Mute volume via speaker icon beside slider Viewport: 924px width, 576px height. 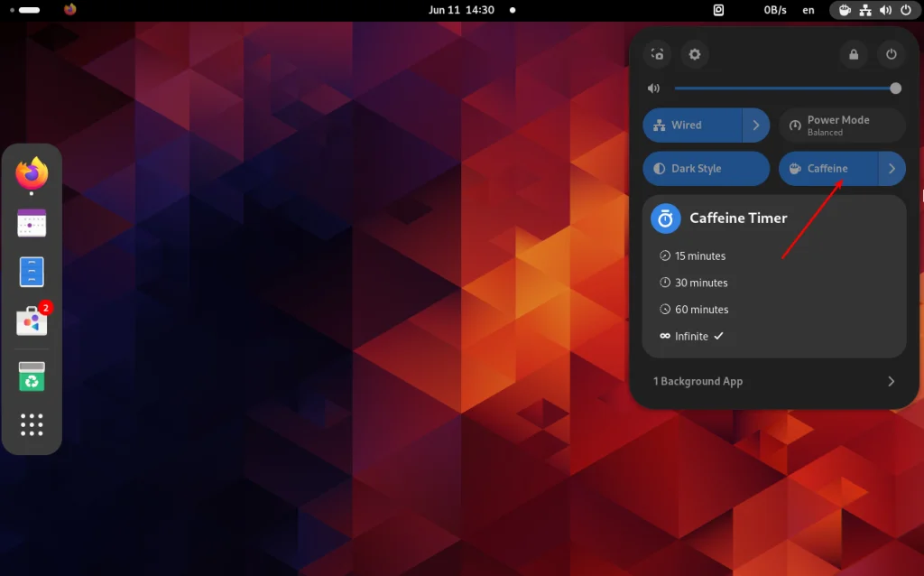[653, 88]
